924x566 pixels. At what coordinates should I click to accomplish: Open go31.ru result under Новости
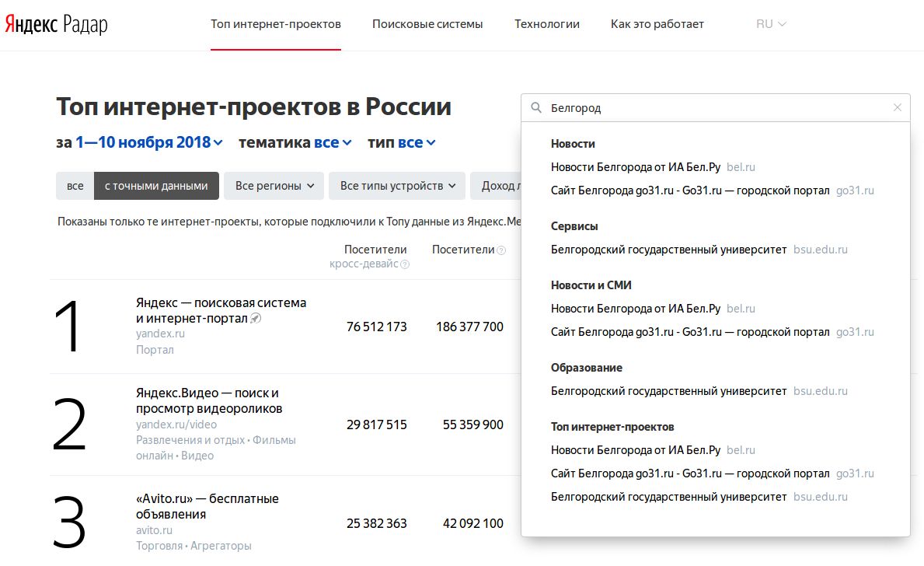(x=713, y=191)
